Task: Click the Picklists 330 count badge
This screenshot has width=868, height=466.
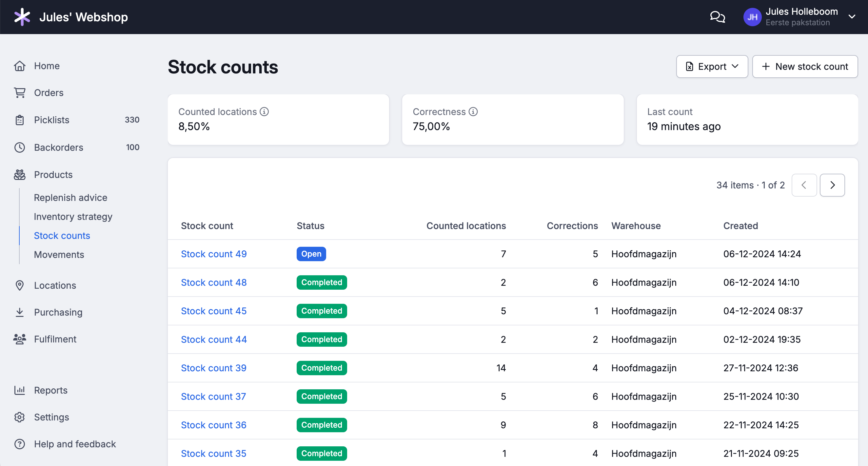Action: pyautogui.click(x=132, y=120)
